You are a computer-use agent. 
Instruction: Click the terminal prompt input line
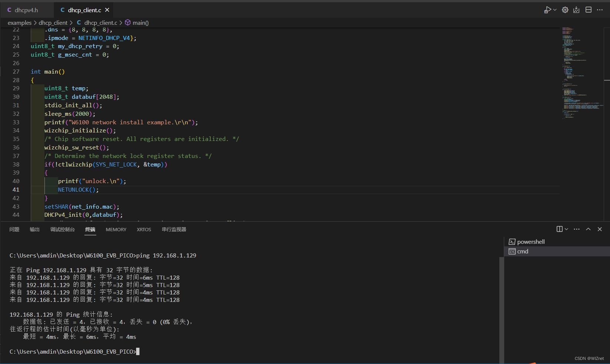74,351
